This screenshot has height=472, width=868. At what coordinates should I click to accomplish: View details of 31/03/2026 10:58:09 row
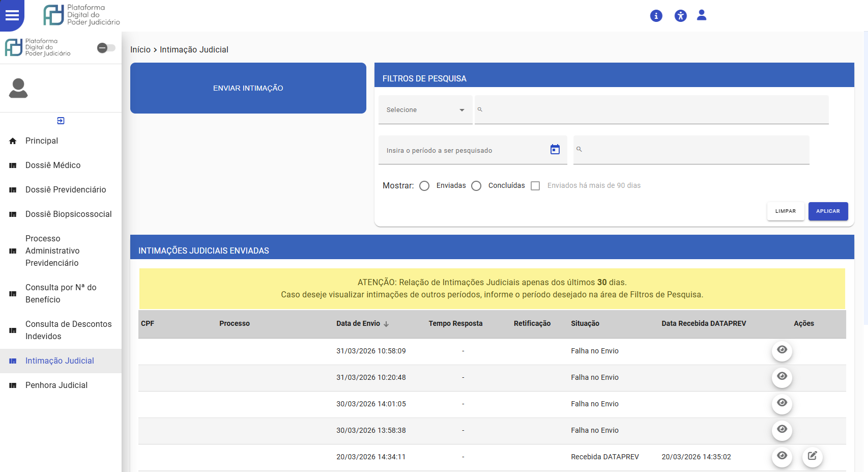click(x=782, y=350)
